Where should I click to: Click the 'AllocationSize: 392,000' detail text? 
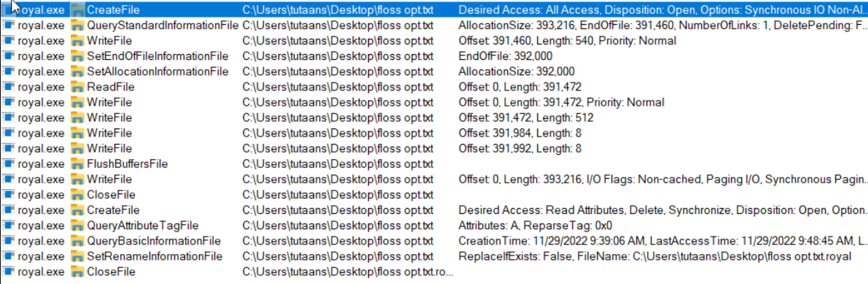pyautogui.click(x=516, y=72)
